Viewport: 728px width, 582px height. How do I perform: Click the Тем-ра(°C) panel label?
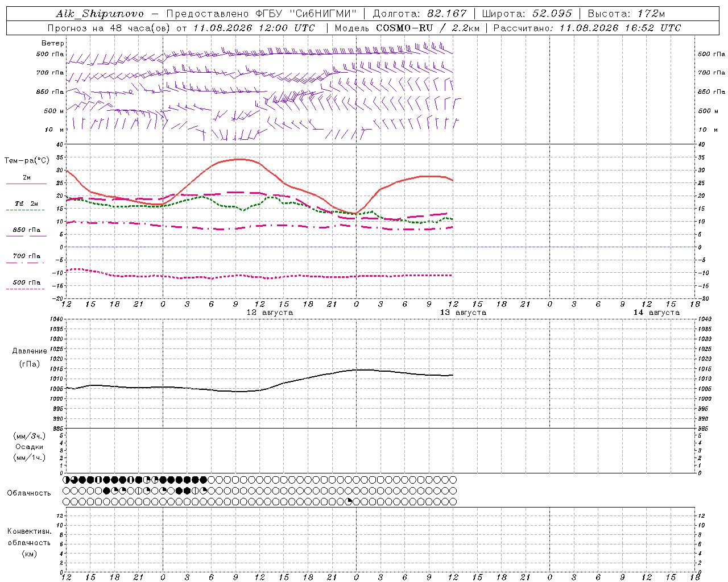[27, 161]
